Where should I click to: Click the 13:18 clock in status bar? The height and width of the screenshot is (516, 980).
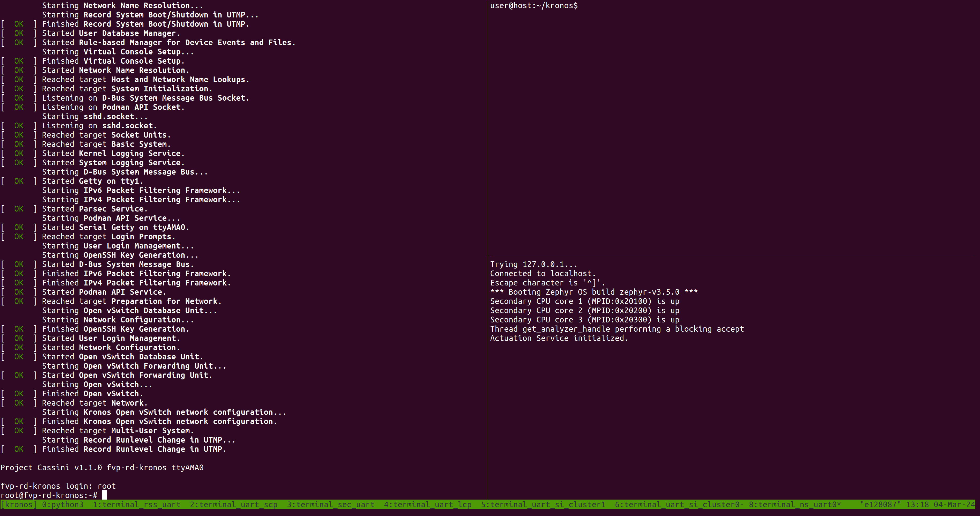coord(917,505)
